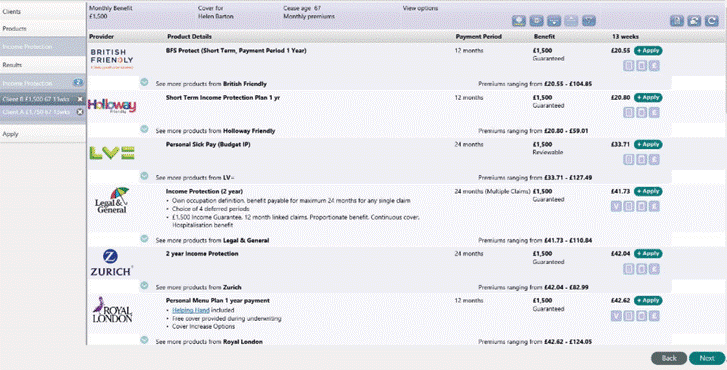Image resolution: width=727 pixels, height=370 pixels.
Task: Click the toolbar icon with yellow dots
Action: pyautogui.click(x=519, y=21)
